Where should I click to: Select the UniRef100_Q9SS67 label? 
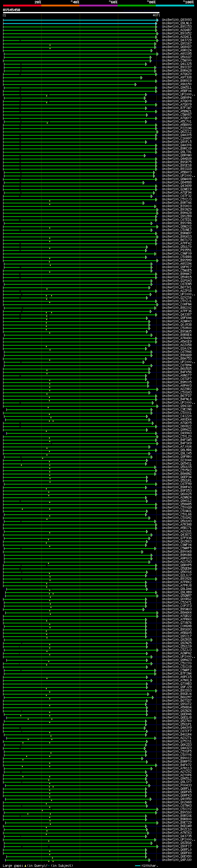[177, 43]
